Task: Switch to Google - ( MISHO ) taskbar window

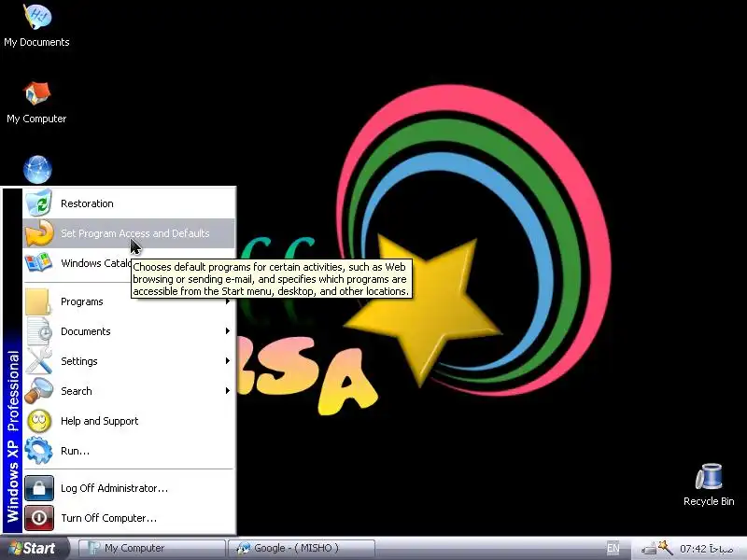Action: pos(302,548)
